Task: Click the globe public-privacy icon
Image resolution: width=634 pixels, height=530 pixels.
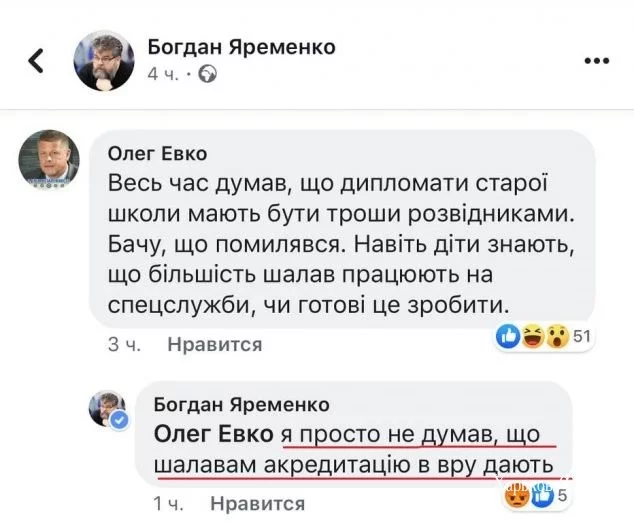Action: pyautogui.click(x=209, y=74)
